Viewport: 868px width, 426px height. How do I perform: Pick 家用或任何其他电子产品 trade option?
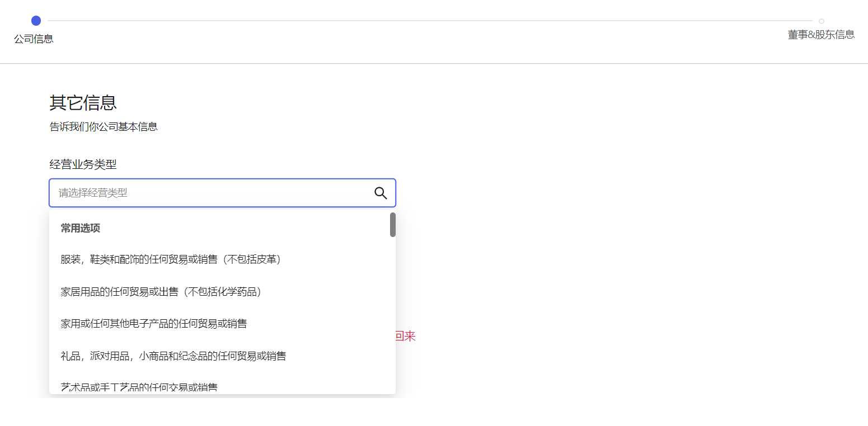tap(154, 323)
